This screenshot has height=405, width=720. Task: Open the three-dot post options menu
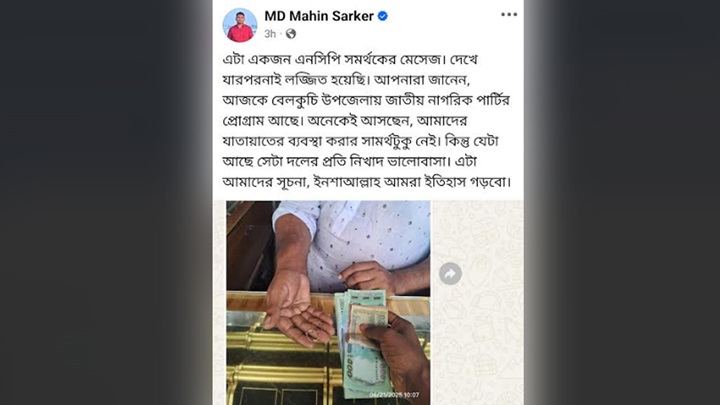(509, 15)
